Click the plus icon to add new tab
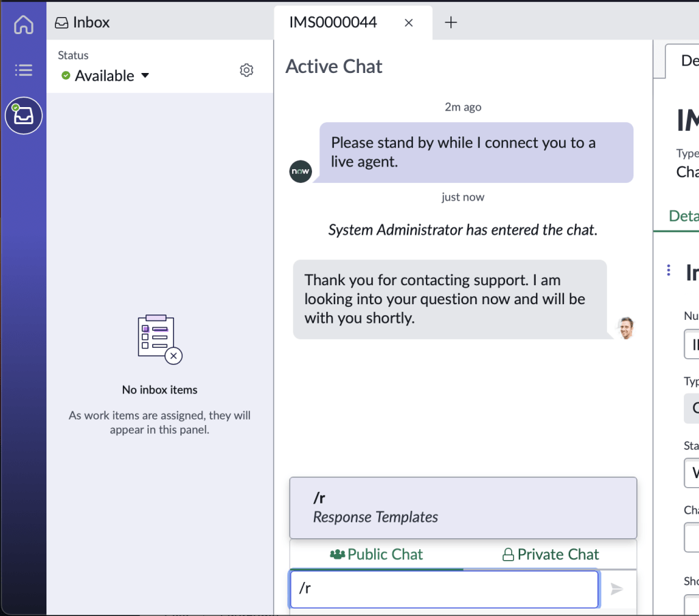The height and width of the screenshot is (616, 699). pos(451,23)
